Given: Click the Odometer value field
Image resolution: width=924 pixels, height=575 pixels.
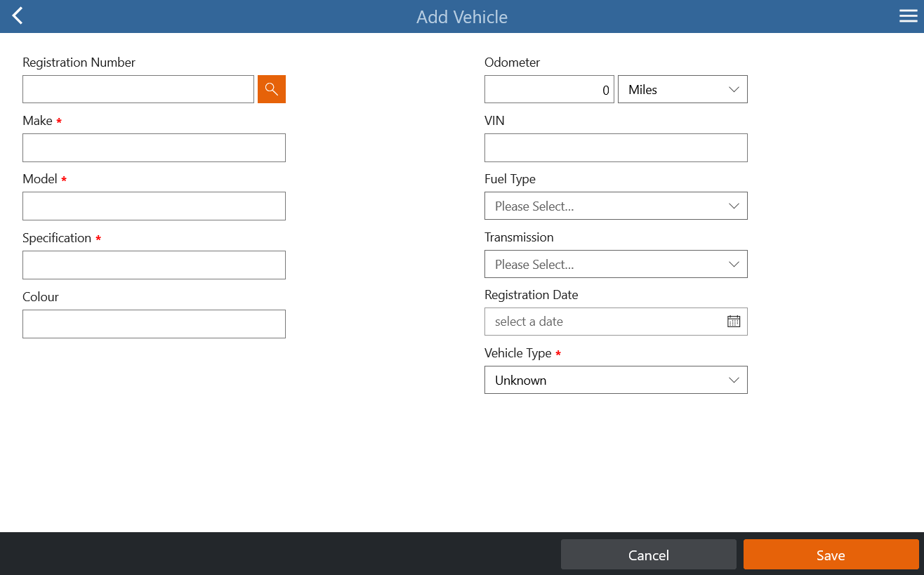Looking at the screenshot, I should tap(549, 89).
